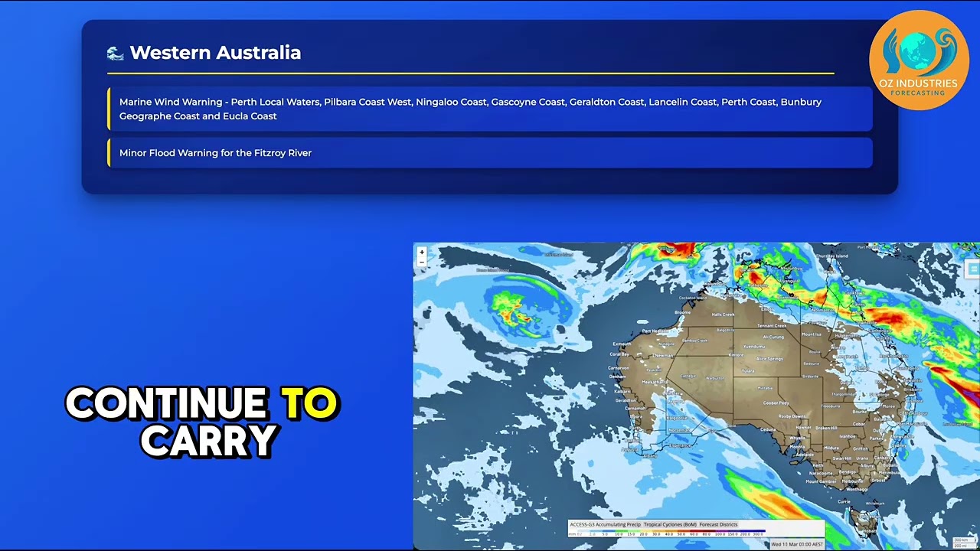Click the Western Australia heading

click(x=215, y=53)
